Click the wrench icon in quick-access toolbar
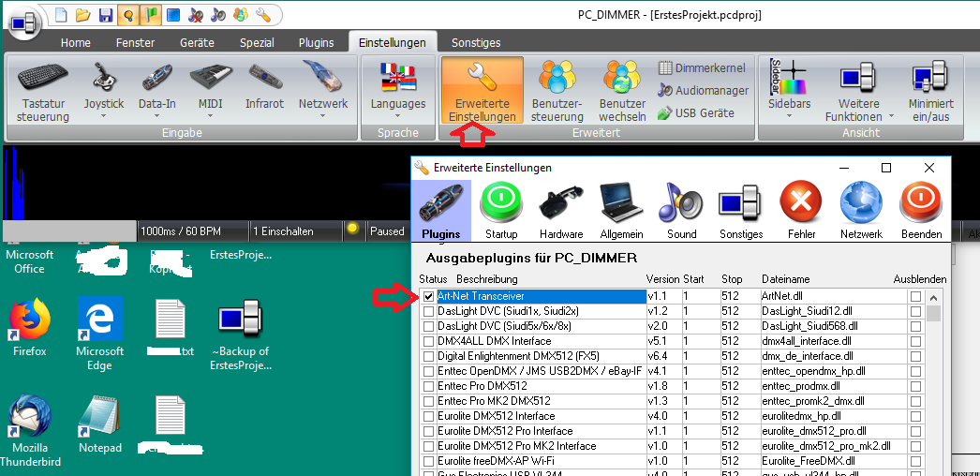The height and width of the screenshot is (476, 980). pyautogui.click(x=263, y=14)
